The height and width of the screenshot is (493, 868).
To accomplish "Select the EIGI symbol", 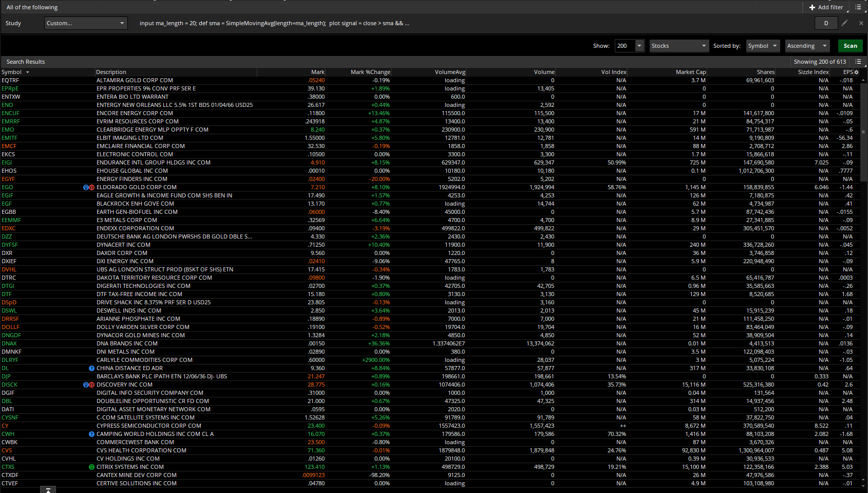I will [7, 163].
